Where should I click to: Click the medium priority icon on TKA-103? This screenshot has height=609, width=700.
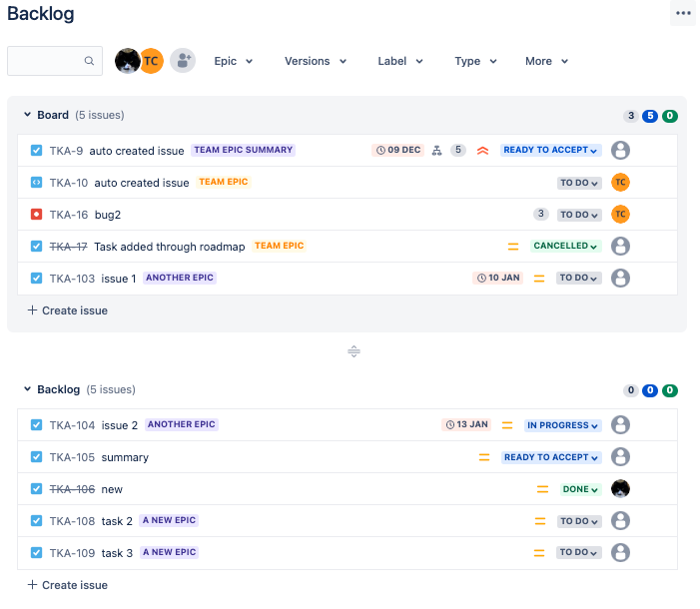pyautogui.click(x=539, y=279)
